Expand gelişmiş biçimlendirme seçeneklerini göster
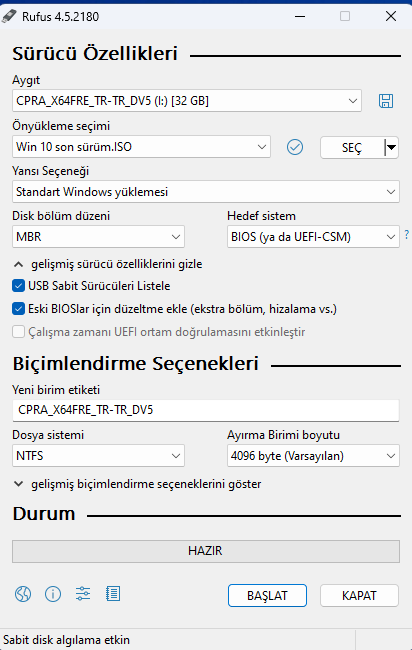Screen dimensions: 412x650 [x=138, y=484]
